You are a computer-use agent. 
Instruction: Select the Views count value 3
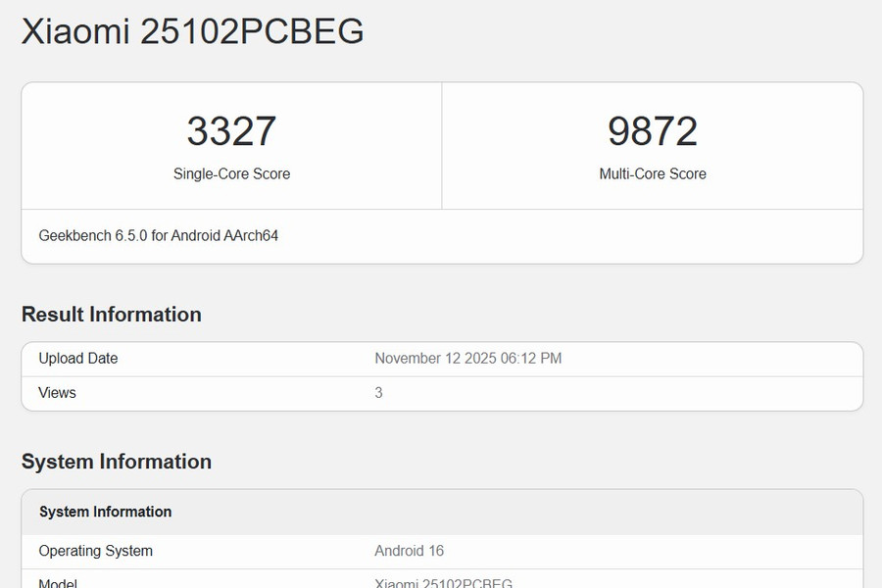click(x=378, y=393)
